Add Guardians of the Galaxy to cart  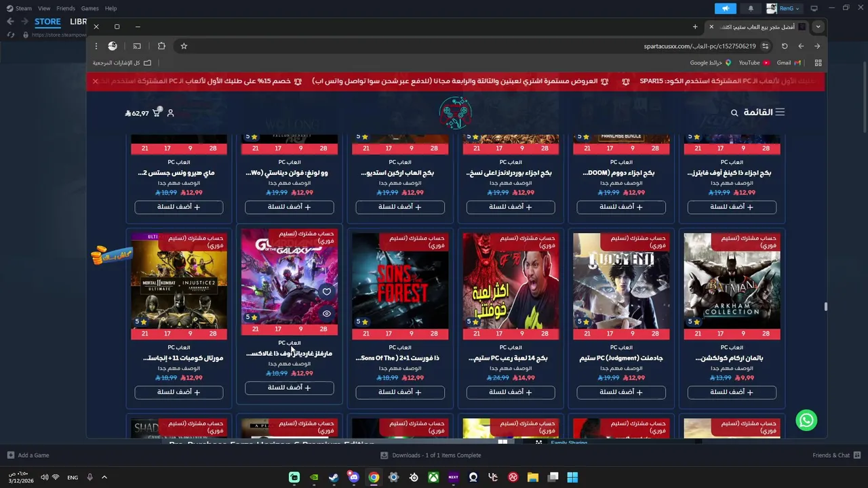pos(290,388)
